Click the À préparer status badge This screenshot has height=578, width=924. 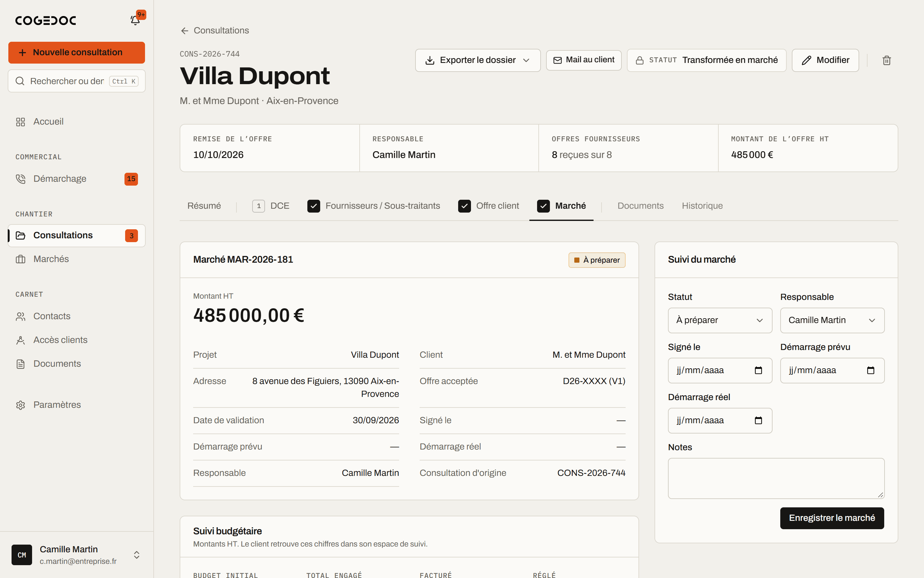[x=597, y=260]
